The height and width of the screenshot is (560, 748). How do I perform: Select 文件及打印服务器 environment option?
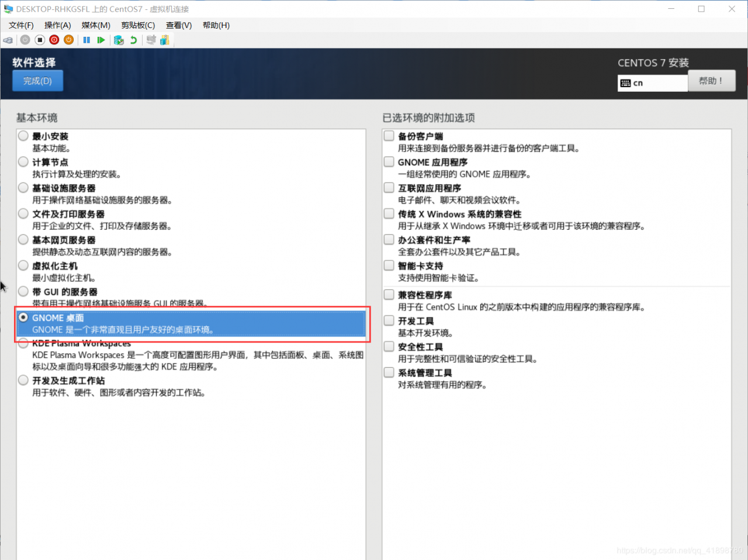pos(23,213)
